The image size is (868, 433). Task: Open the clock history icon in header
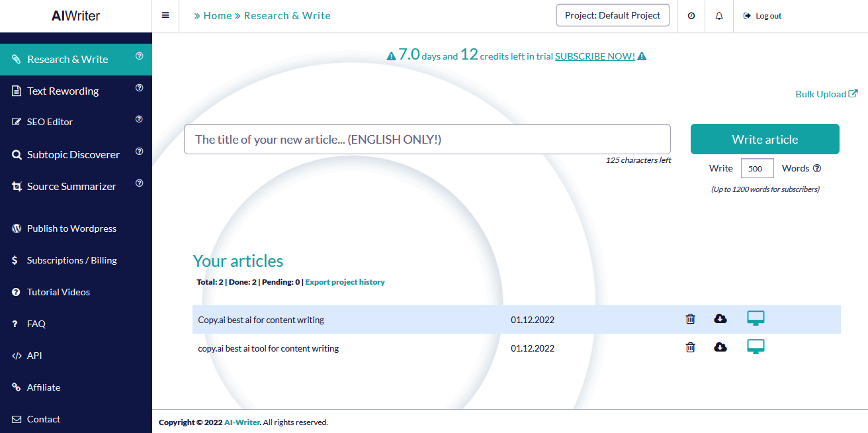[691, 16]
